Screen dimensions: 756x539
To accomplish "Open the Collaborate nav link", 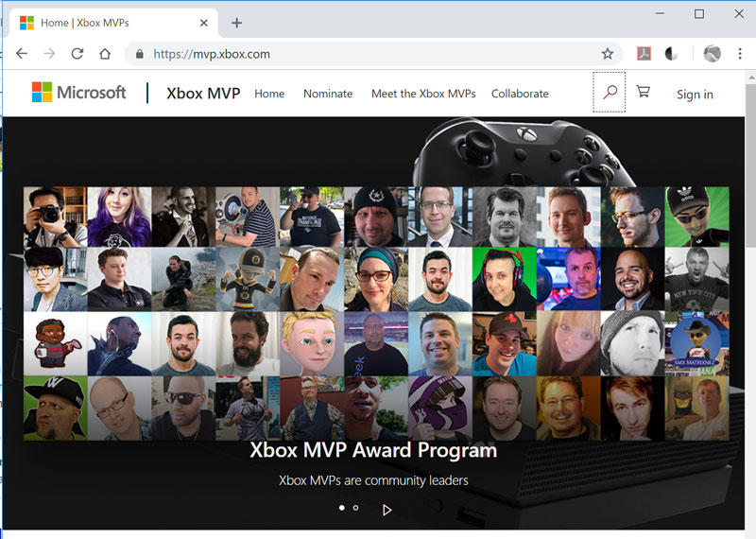I will (520, 94).
